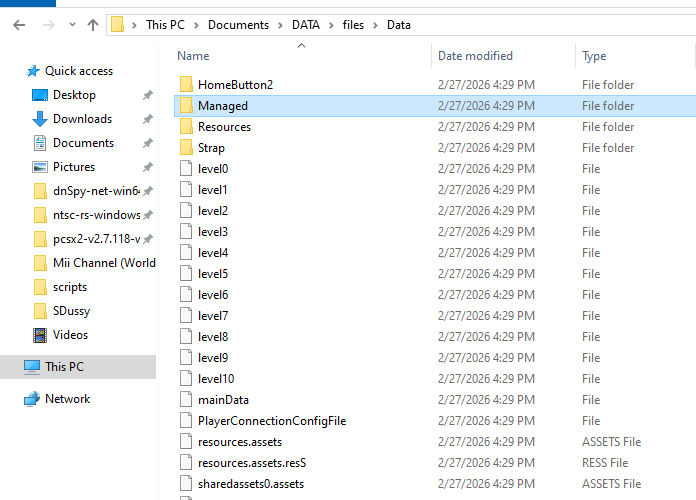696x500 pixels.
Task: Select the Pictures icon in sidebar
Action: [x=40, y=167]
